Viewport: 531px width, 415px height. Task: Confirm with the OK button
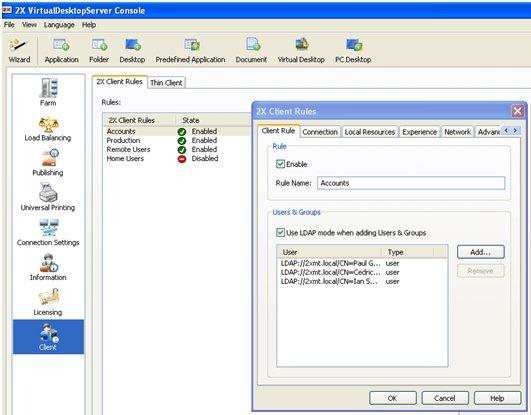(392, 398)
